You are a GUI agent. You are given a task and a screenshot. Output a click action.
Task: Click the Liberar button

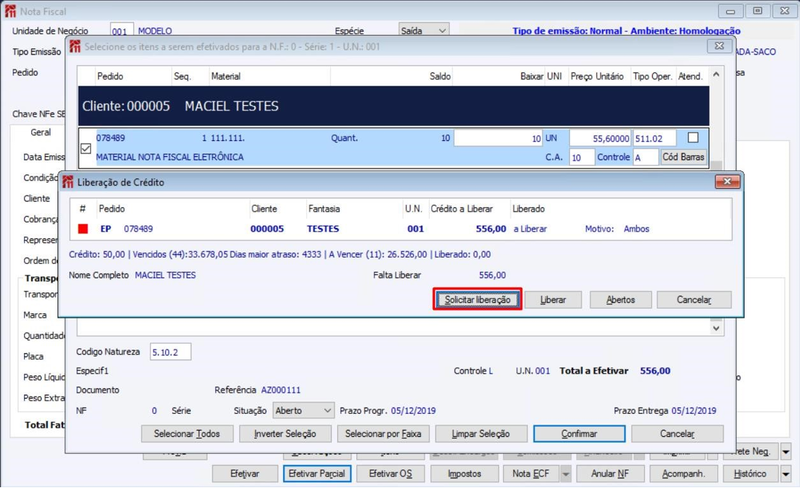click(553, 300)
